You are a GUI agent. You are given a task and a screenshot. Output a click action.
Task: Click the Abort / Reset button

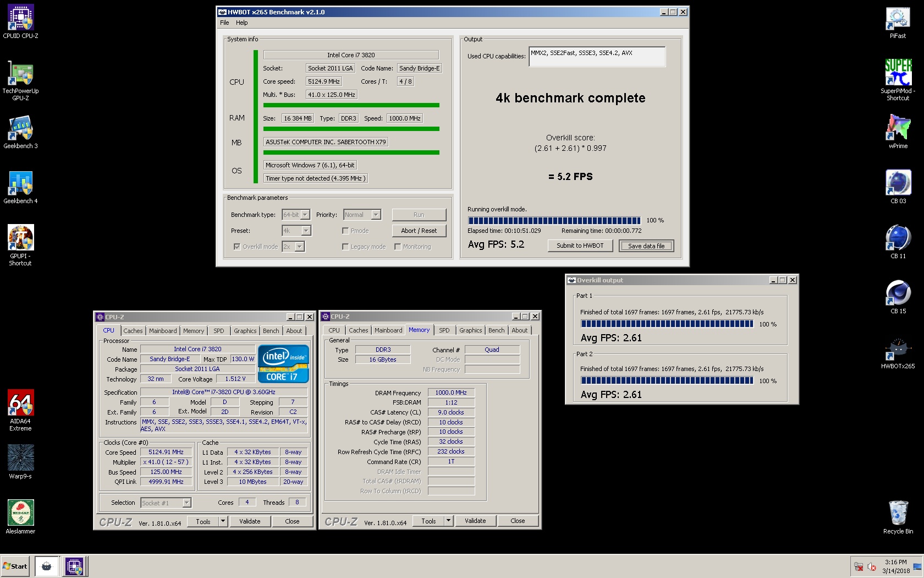419,231
